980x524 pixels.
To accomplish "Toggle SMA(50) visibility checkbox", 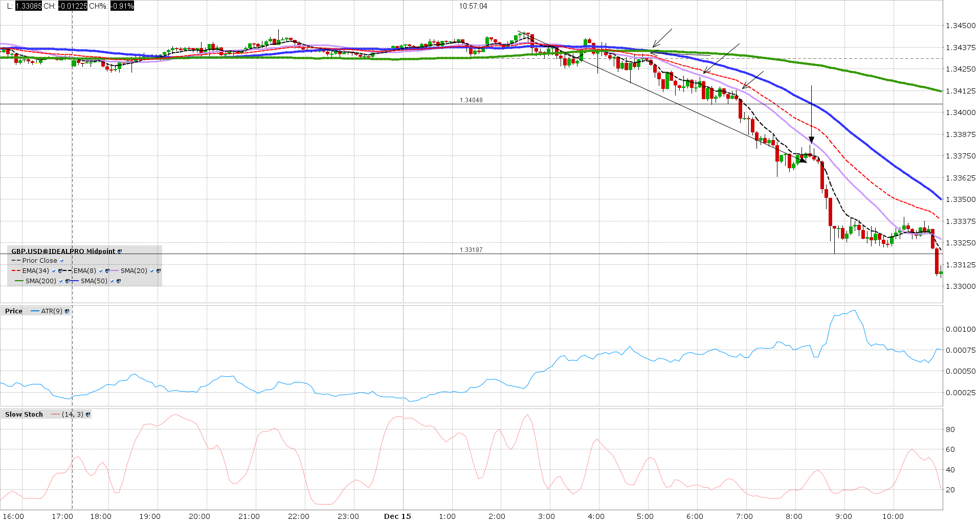I will coord(112,281).
